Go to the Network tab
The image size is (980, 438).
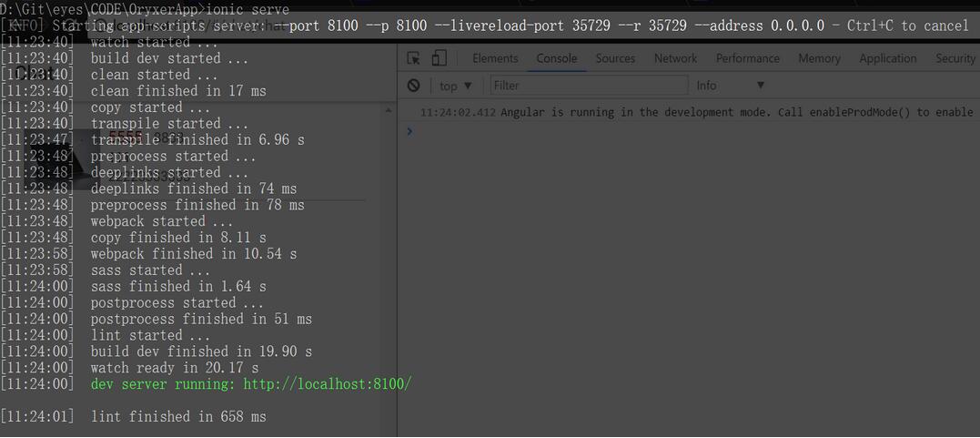point(675,58)
